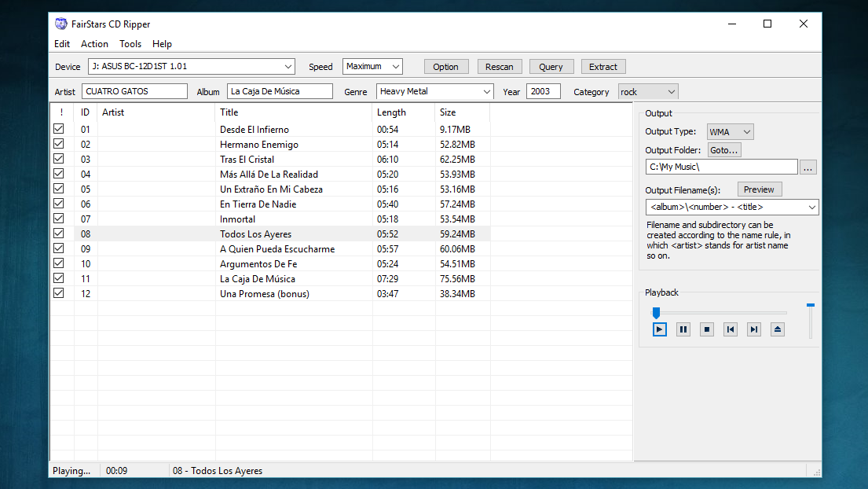
Task: Skip to previous track icon
Action: click(731, 329)
